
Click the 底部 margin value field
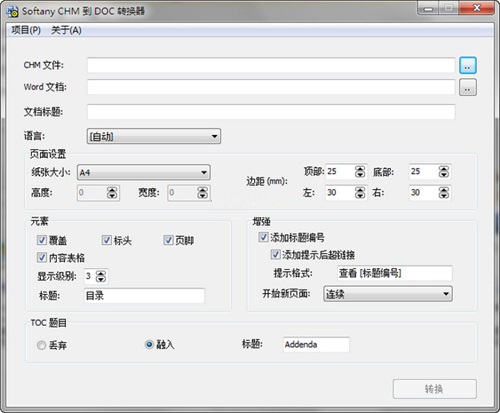(x=424, y=172)
